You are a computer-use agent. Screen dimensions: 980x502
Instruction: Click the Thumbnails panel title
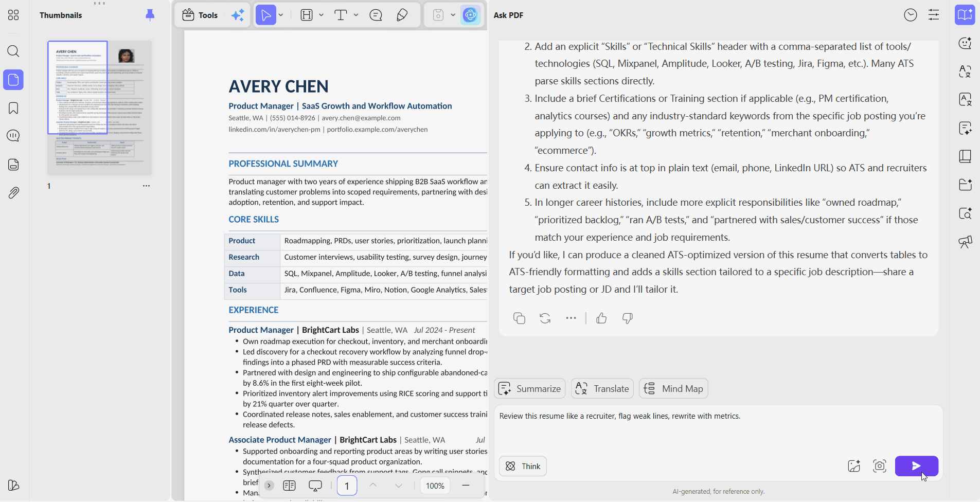tap(61, 15)
